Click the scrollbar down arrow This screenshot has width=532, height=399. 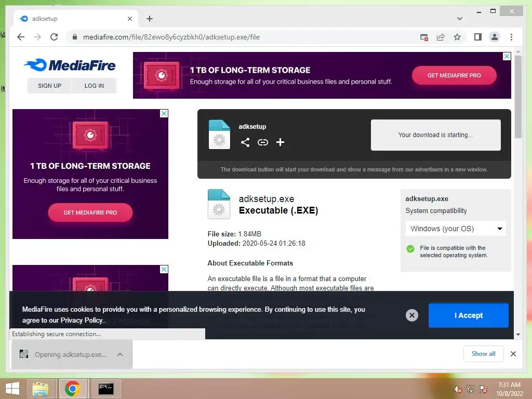tap(518, 335)
